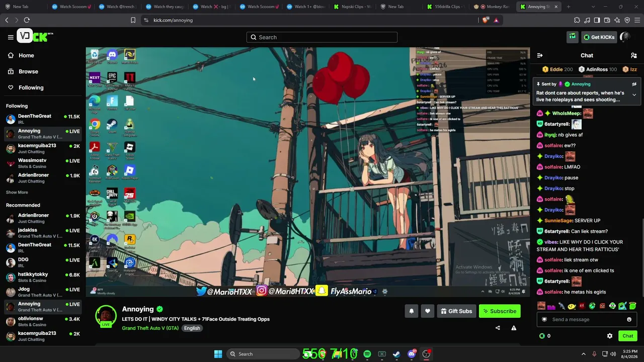Subscribe to the Annoying channel
This screenshot has height=362, width=644.
(x=500, y=311)
